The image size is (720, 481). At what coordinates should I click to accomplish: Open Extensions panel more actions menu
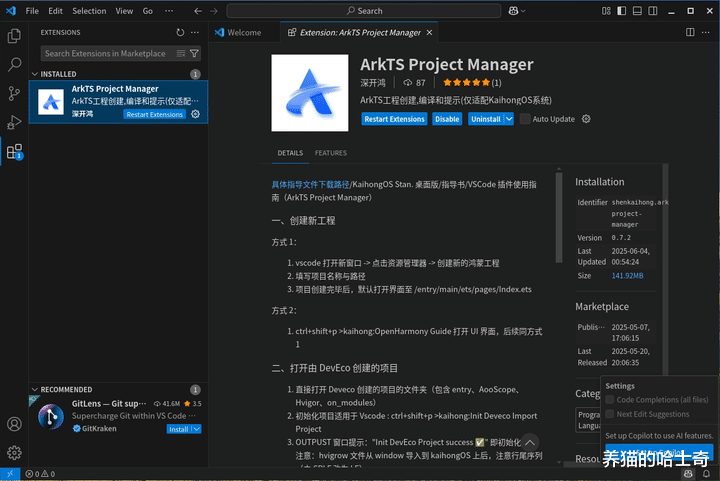coord(195,32)
